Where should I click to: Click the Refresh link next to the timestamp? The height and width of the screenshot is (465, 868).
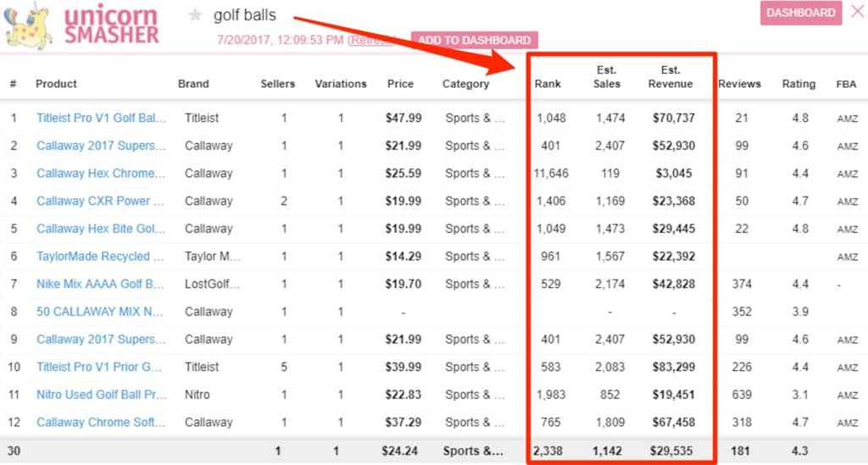(371, 40)
